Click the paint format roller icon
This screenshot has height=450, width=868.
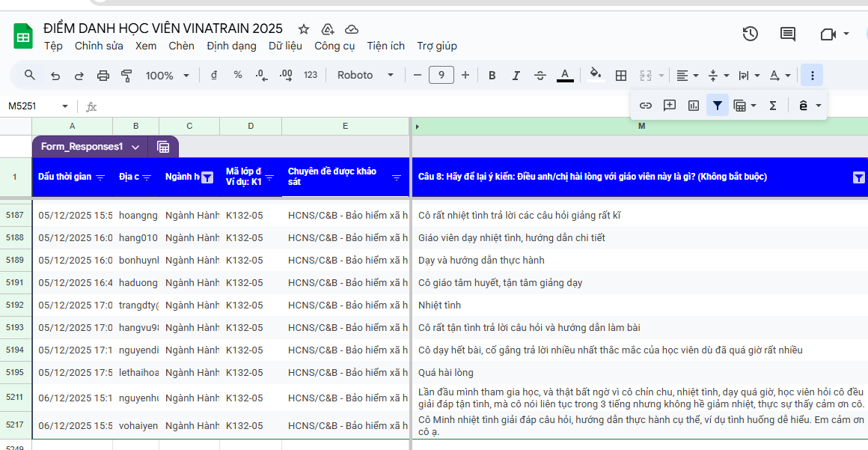(x=126, y=75)
